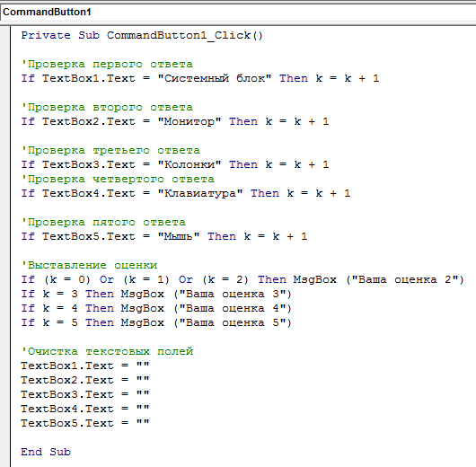This screenshot has width=476, height=467.
Task: Click the 'Выставление оценки' comment line
Action: [89, 265]
